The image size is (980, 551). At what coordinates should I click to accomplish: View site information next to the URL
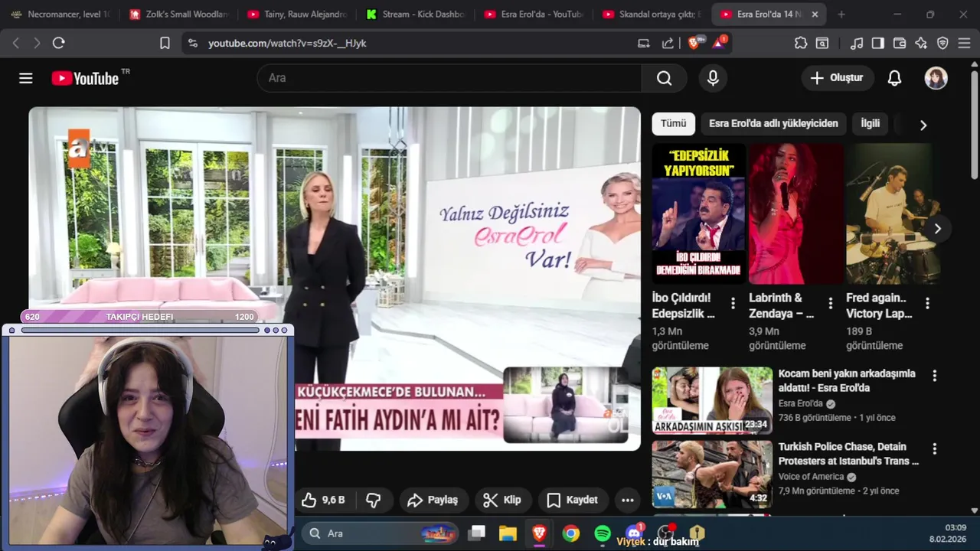point(192,43)
